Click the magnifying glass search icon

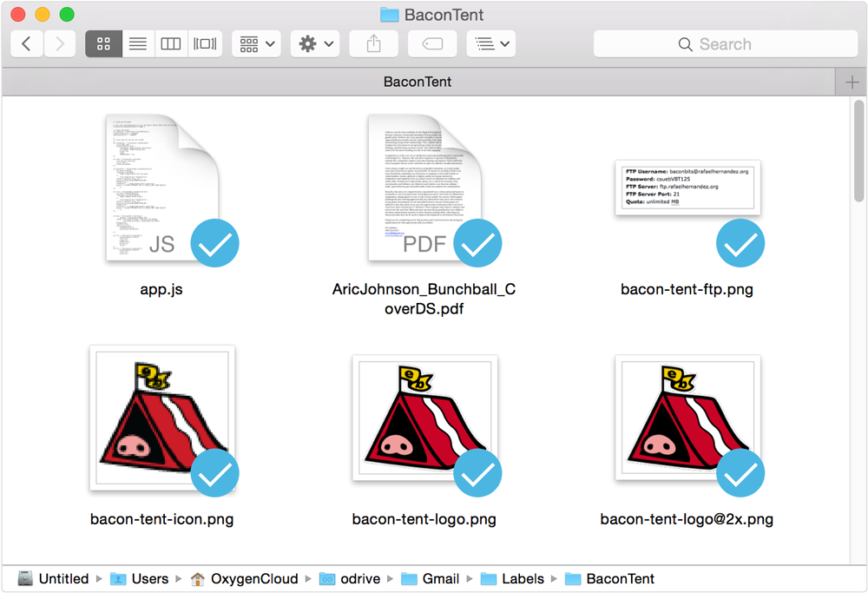[686, 44]
